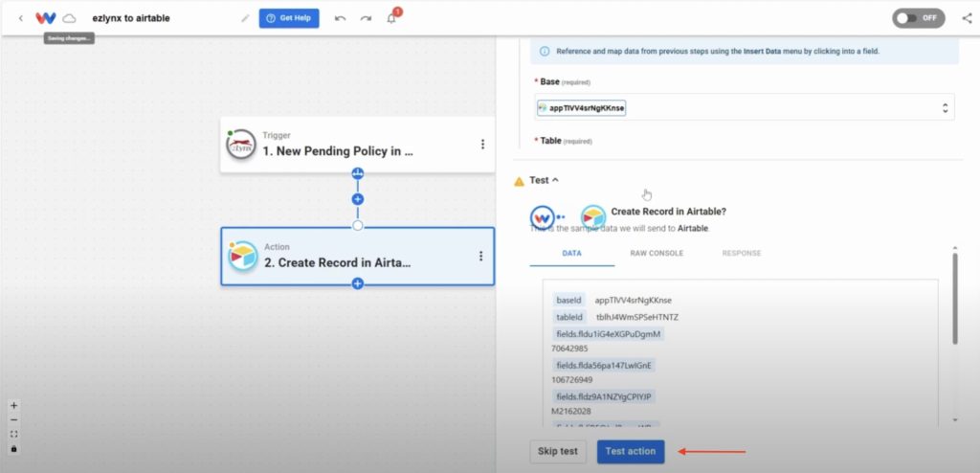Viewport: 980px width, 473px height.
Task: Click the Get Help button
Action: click(x=289, y=18)
